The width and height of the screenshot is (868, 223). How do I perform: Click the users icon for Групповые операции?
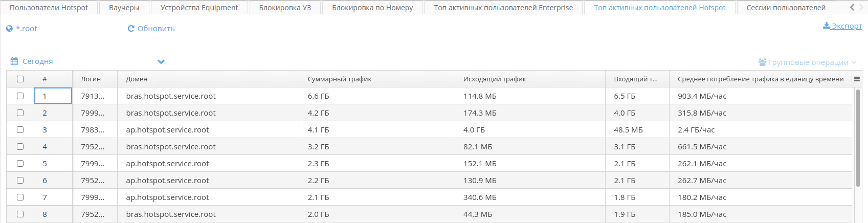point(762,62)
